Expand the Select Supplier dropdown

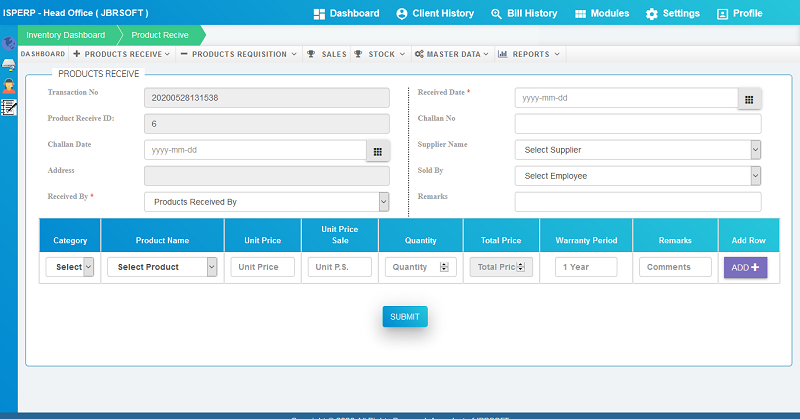[637, 150]
